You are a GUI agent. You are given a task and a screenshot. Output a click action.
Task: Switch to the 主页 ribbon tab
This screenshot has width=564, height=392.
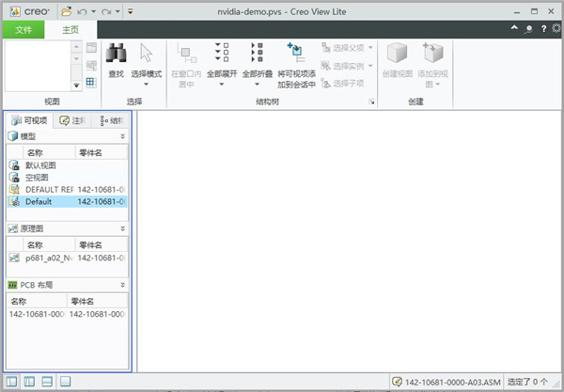coord(71,29)
